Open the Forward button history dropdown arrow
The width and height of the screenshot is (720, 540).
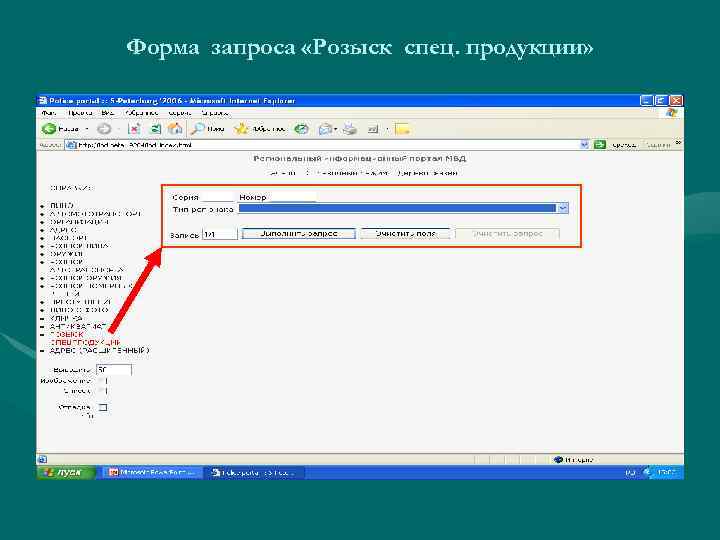pos(118,129)
